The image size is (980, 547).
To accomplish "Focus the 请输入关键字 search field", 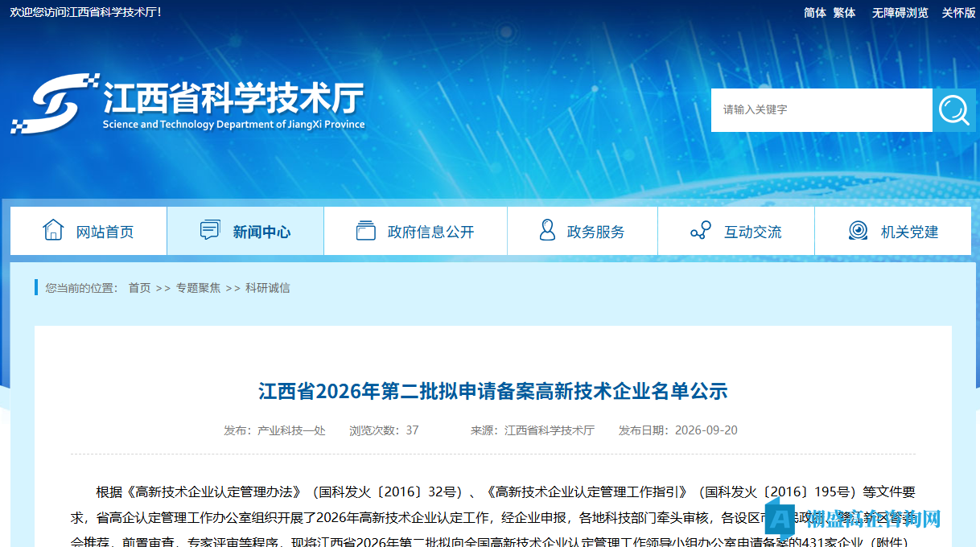I will (821, 110).
